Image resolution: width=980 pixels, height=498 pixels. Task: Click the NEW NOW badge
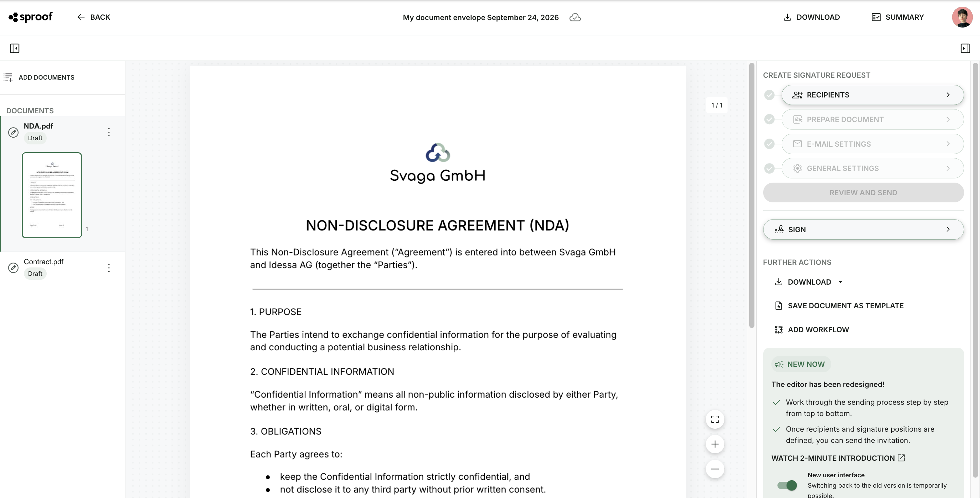pyautogui.click(x=801, y=364)
